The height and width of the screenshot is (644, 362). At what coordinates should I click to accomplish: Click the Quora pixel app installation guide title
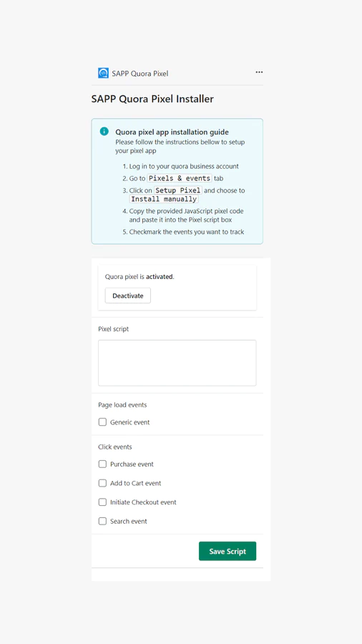click(x=172, y=132)
